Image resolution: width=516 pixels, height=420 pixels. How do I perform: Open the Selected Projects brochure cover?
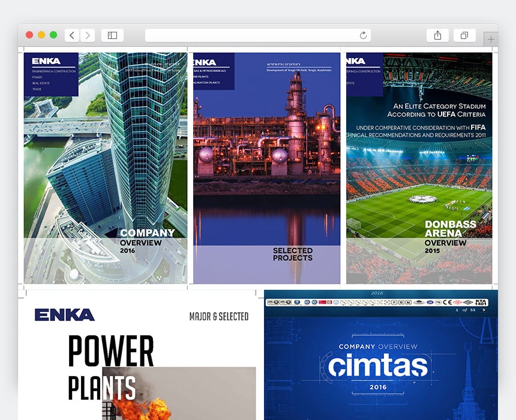pyautogui.click(x=266, y=168)
